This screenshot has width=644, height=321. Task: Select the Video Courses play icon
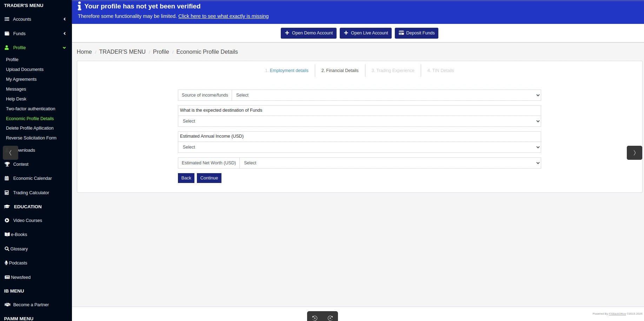click(7, 221)
